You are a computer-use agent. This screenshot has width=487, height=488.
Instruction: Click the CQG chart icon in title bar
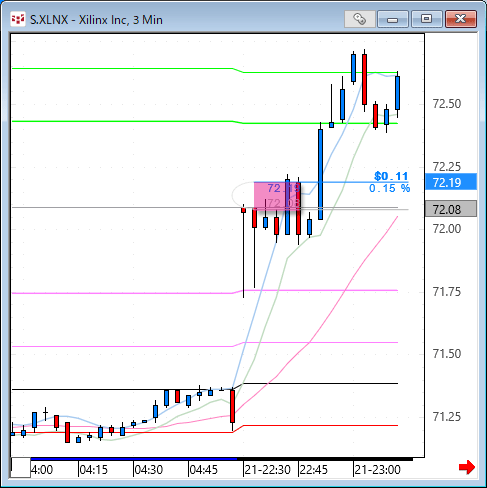[18, 19]
